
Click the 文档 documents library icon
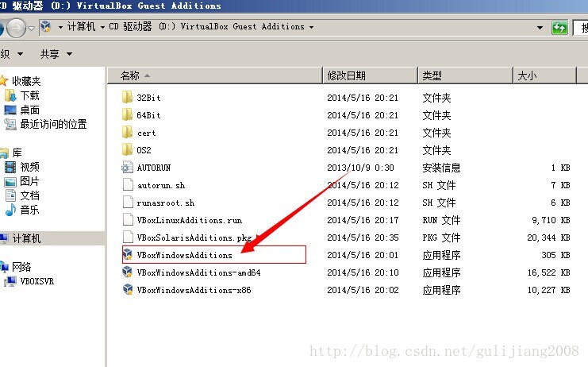point(10,195)
